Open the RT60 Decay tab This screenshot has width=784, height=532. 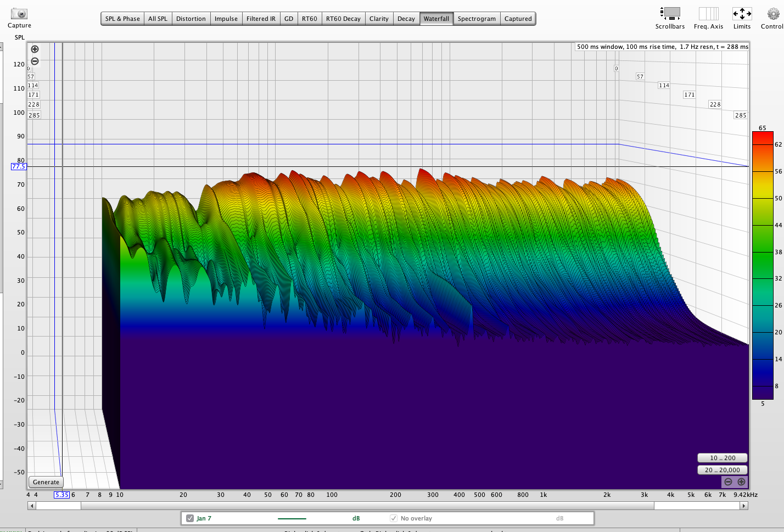(x=343, y=19)
